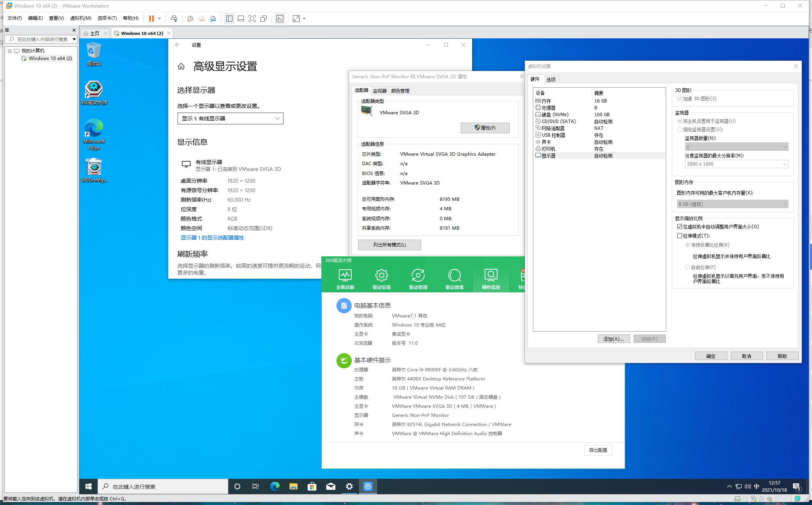Image resolution: width=812 pixels, height=505 pixels.
Task: Open the power options arrow beside pause
Action: [x=160, y=18]
